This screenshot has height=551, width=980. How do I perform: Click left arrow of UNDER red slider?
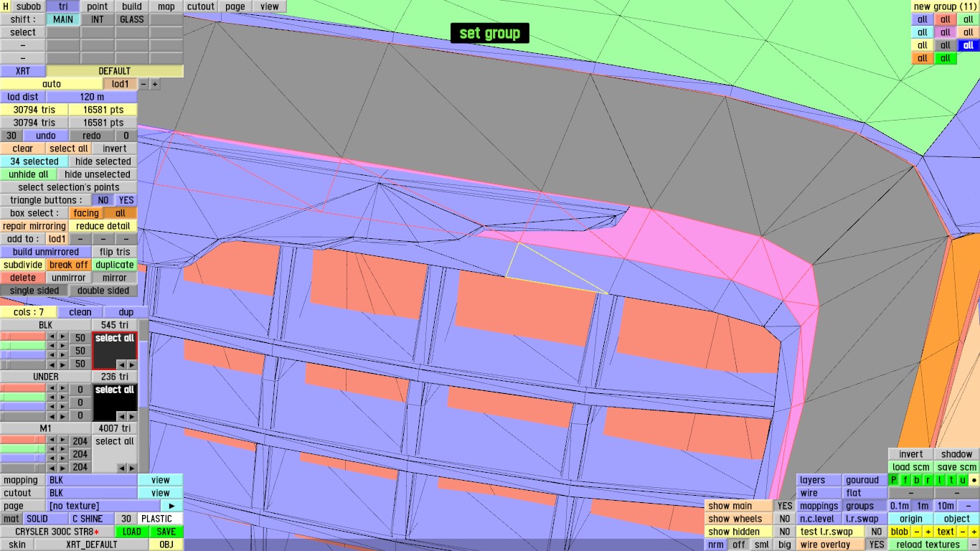coord(52,390)
